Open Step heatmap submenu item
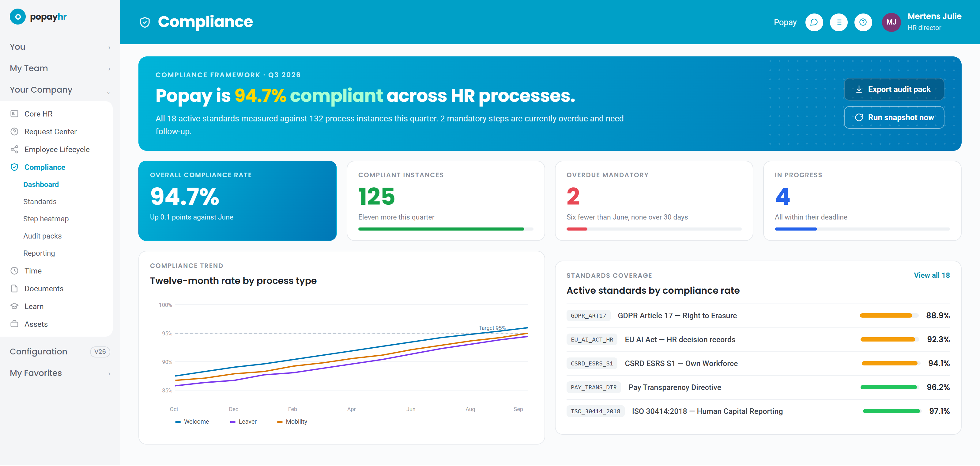Screen dimensions: 980x466 coord(46,219)
